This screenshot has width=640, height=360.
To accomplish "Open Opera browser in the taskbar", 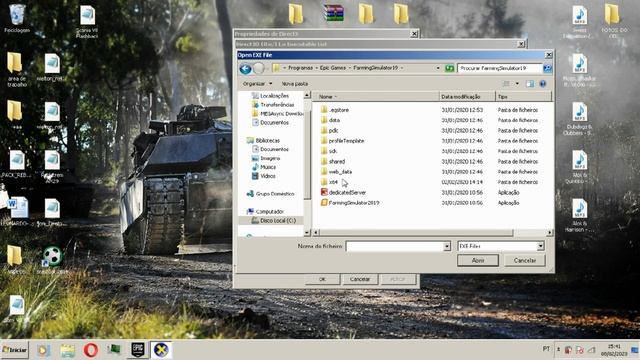I will [91, 350].
